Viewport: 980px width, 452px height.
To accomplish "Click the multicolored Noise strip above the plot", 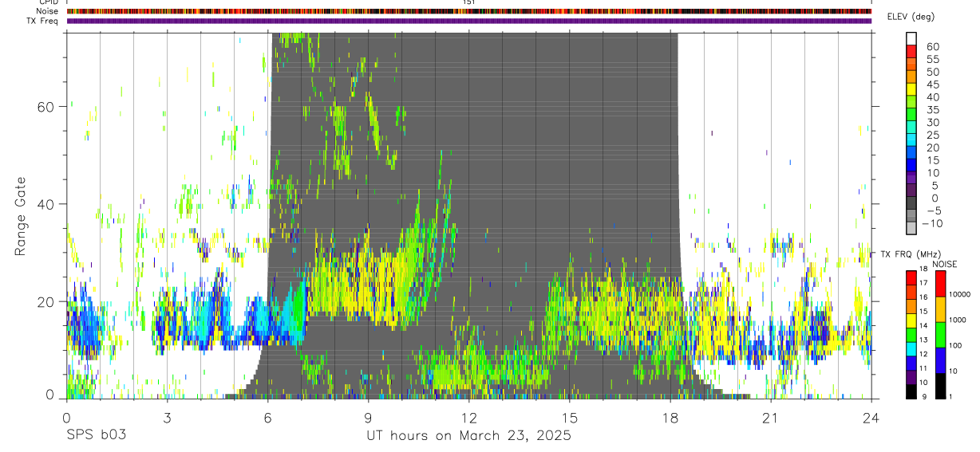I will pos(468,11).
